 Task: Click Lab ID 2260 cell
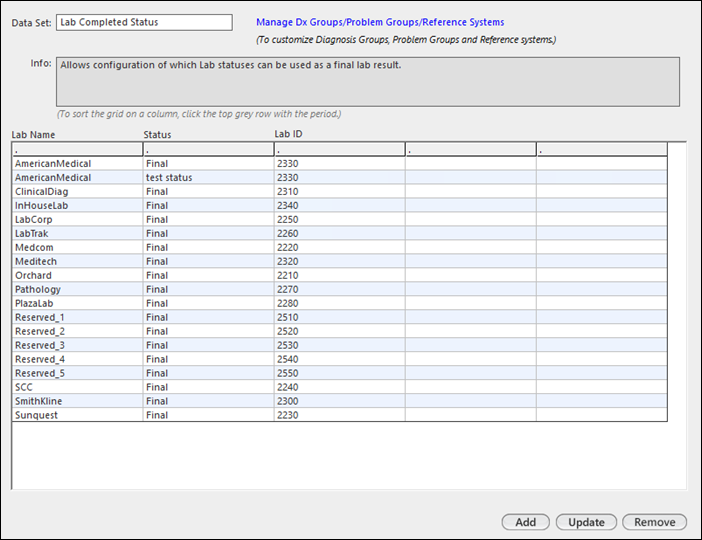point(339,233)
